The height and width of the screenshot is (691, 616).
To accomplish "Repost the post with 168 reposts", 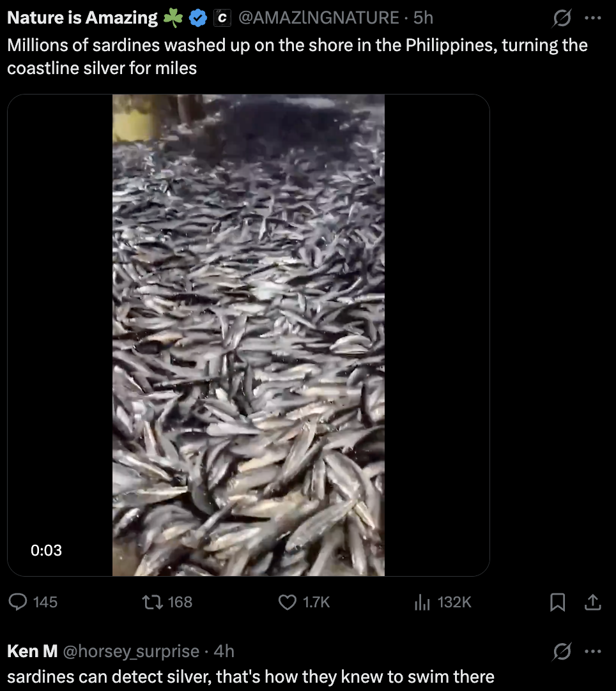I will pos(152,602).
